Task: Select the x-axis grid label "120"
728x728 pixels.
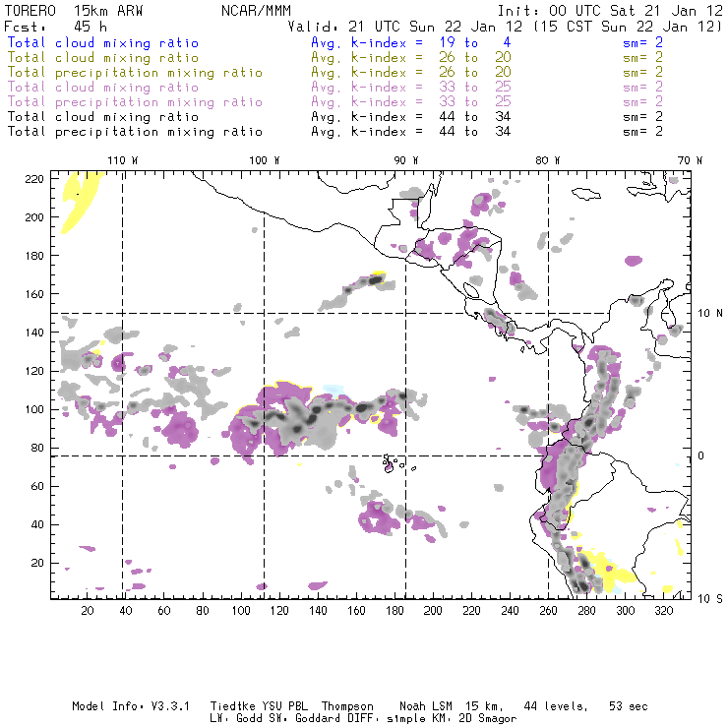Action: point(279,611)
